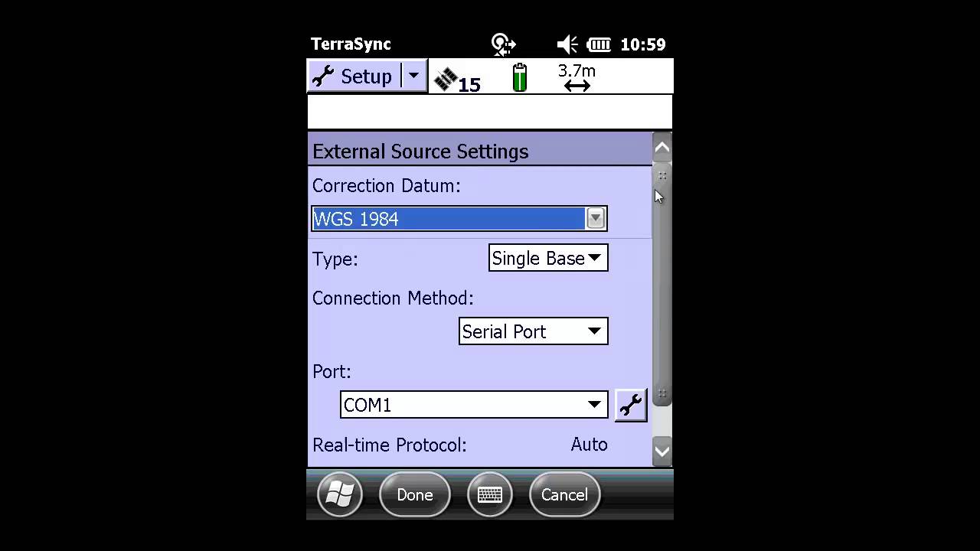The image size is (980, 551).
Task: Click the Correction Datum label
Action: coord(387,186)
